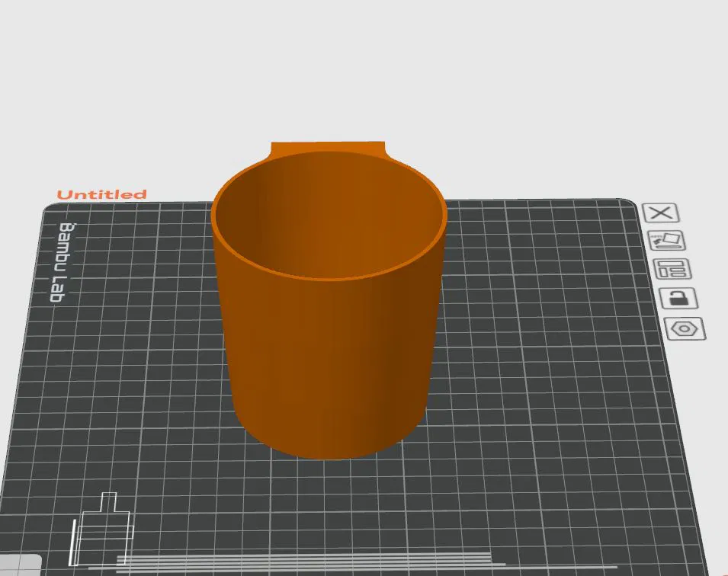728x576 pixels.
Task: Click the cup's bottom edge near the plate
Action: tap(329, 456)
